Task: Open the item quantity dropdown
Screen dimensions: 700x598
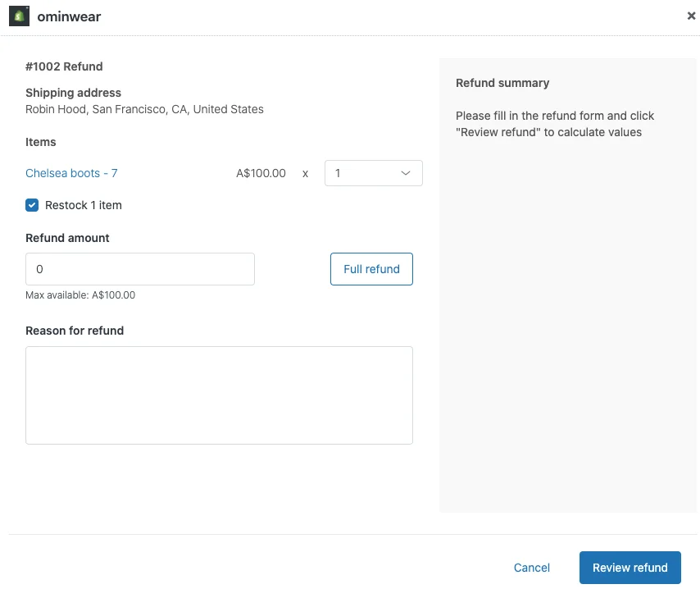Action: (373, 173)
